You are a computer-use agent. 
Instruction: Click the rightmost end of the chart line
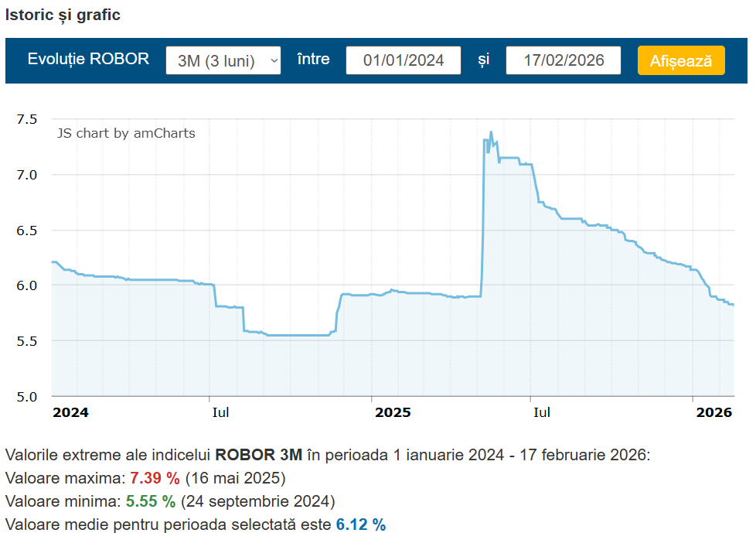point(733,305)
